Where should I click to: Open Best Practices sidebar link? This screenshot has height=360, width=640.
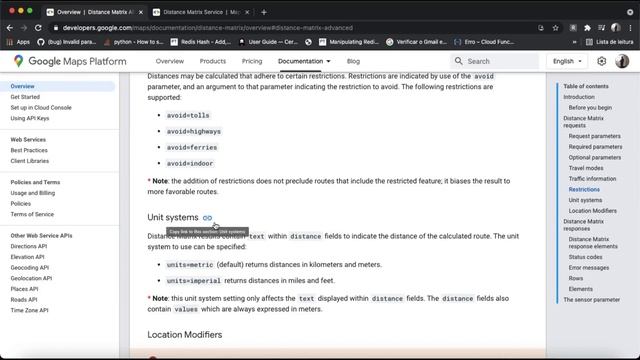click(x=29, y=150)
